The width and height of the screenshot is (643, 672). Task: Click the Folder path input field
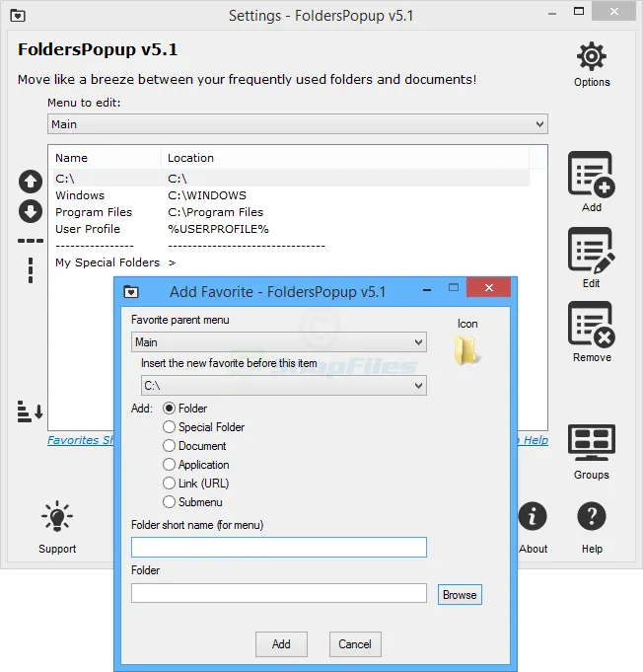(x=279, y=593)
